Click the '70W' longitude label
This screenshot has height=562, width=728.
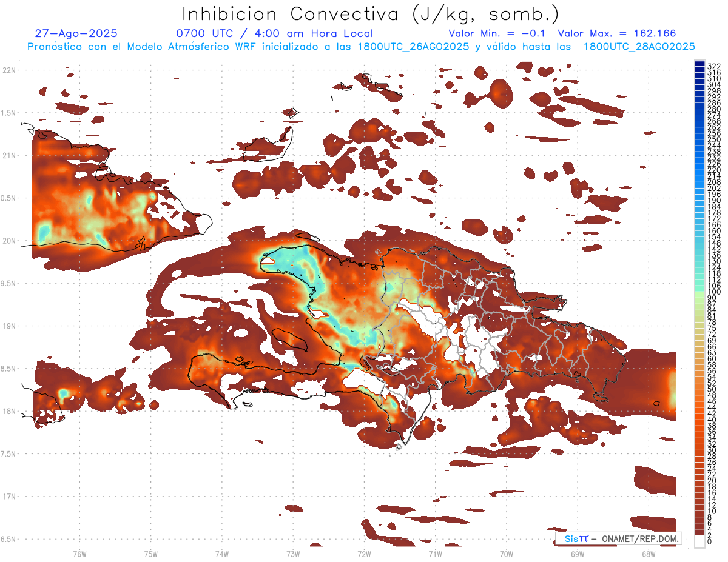(507, 554)
